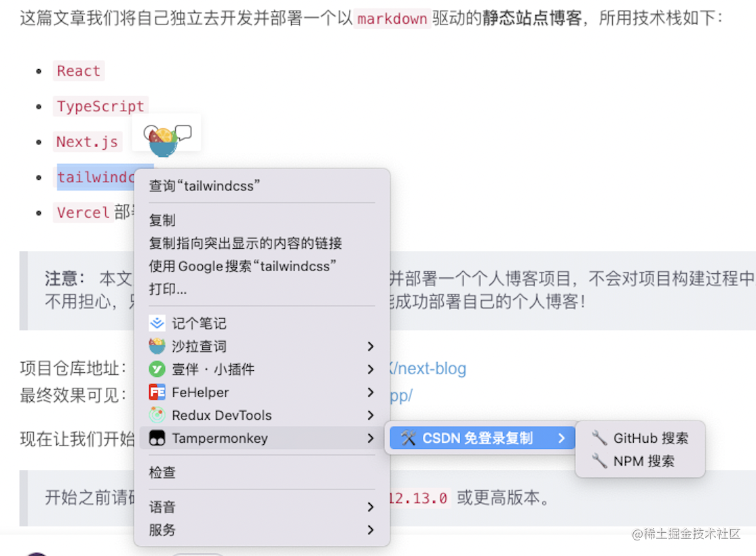Click the CSDN 免登录复制 tools icon

409,438
